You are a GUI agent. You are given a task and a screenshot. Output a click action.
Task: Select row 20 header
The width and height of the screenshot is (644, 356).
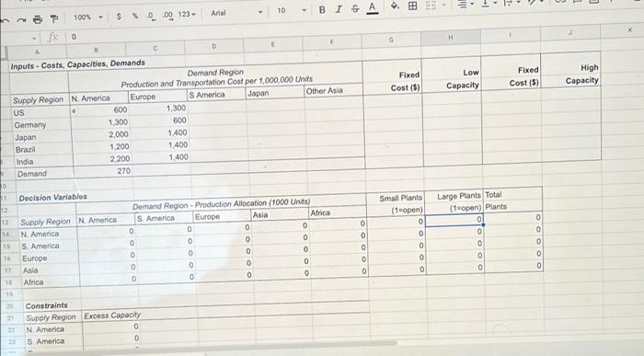[x=10, y=306]
